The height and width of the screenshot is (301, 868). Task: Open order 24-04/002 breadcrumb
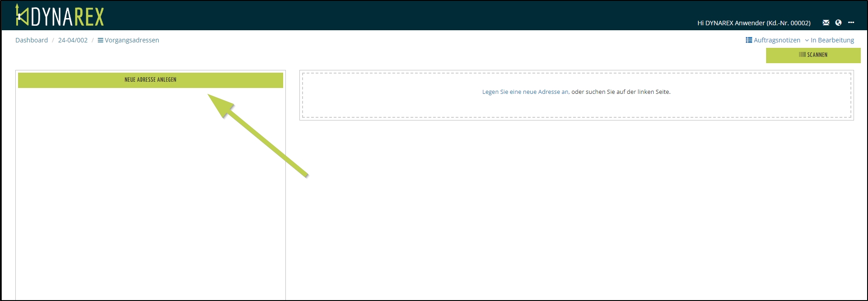[73, 40]
